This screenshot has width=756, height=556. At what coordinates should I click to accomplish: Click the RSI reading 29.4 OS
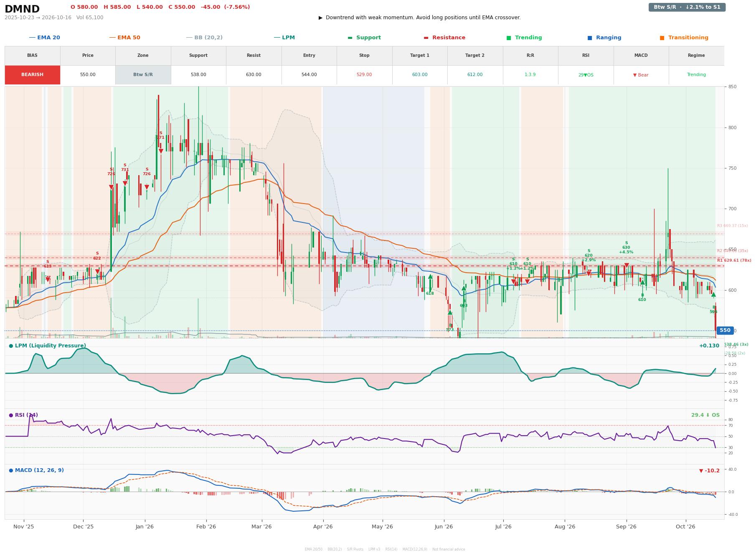click(x=705, y=415)
